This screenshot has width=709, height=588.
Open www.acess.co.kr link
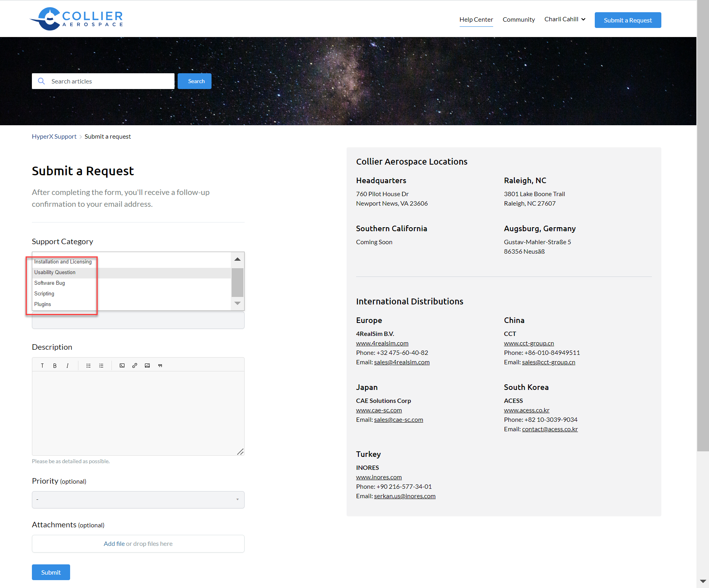point(527,410)
